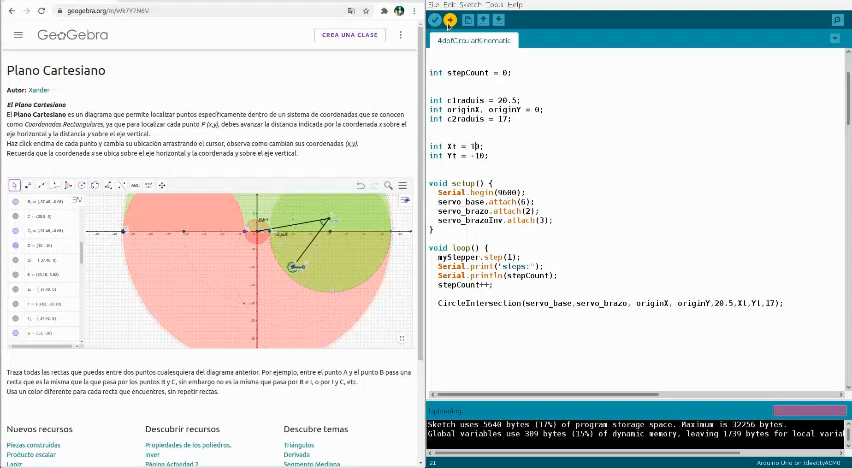852x468 pixels.
Task: Redo action in GeoGebra applet
Action: [x=374, y=185]
